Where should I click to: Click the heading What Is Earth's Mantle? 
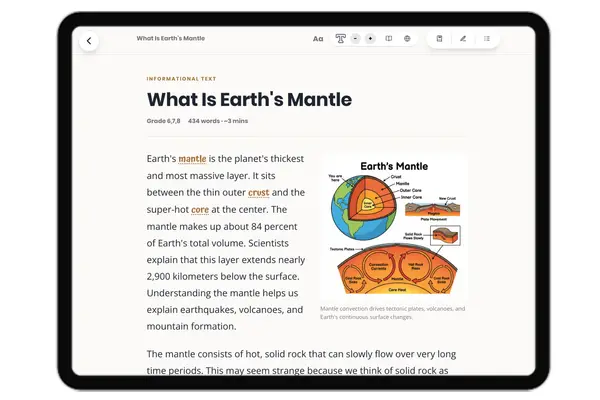click(x=249, y=100)
